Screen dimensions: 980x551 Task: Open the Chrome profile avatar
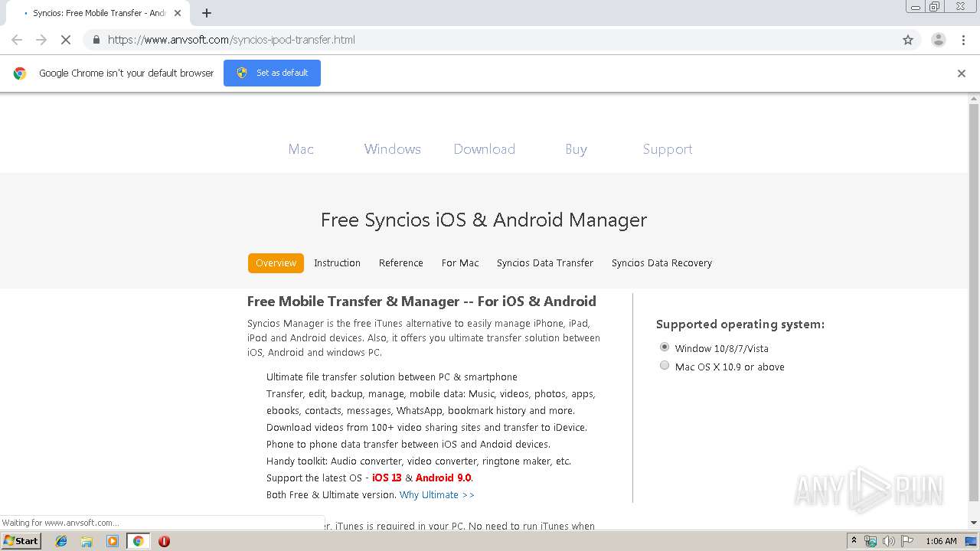[938, 40]
